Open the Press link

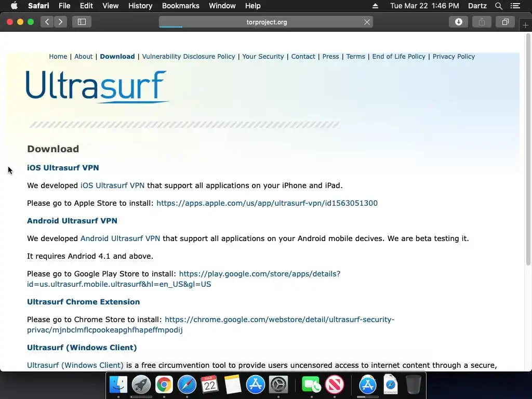[330, 56]
